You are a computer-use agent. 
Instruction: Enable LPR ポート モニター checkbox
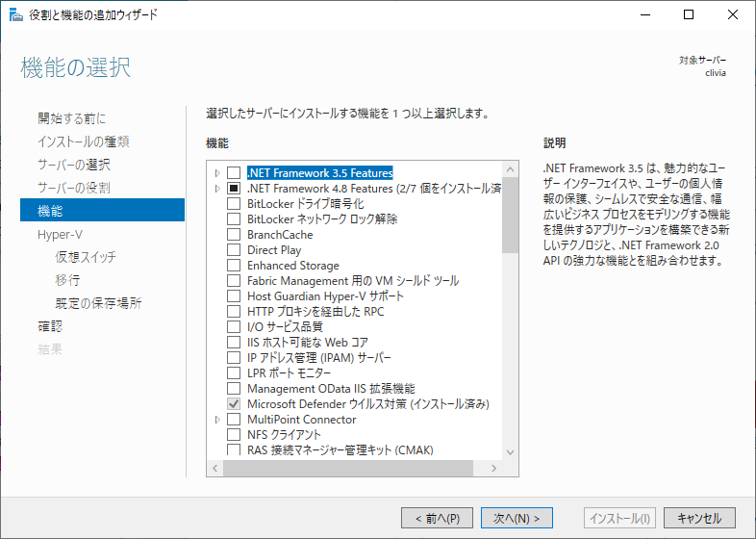point(234,373)
